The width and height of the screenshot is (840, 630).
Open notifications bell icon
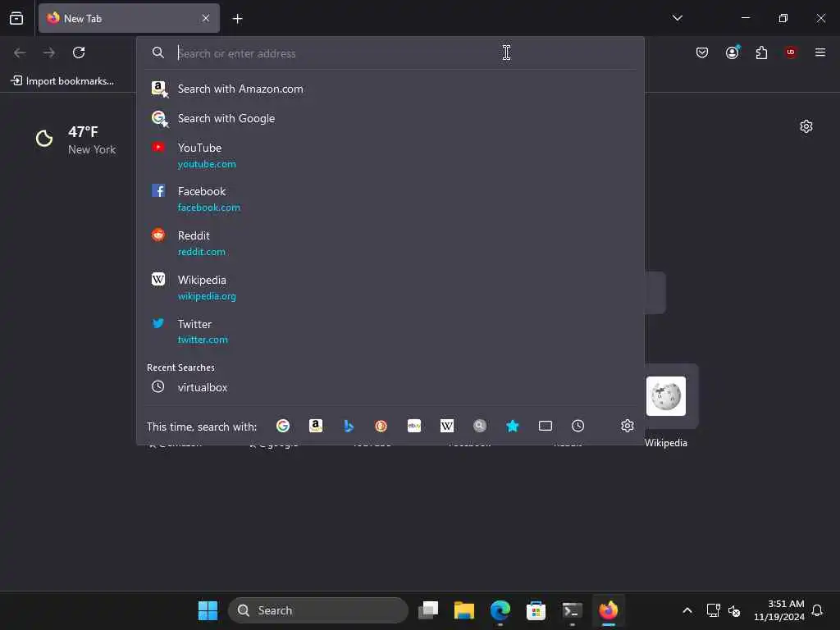(817, 610)
